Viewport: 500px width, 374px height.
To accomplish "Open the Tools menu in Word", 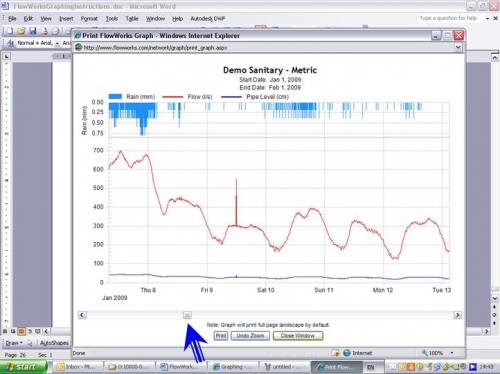I will pyautogui.click(x=112, y=19).
